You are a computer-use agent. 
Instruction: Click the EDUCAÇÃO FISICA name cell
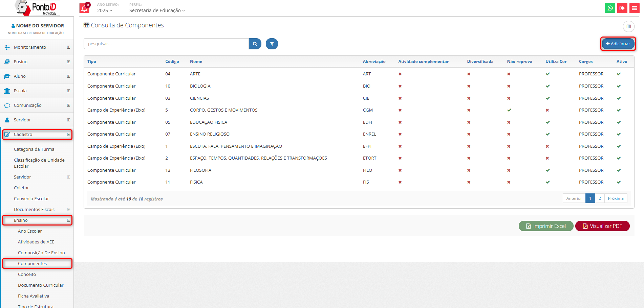coord(209,122)
